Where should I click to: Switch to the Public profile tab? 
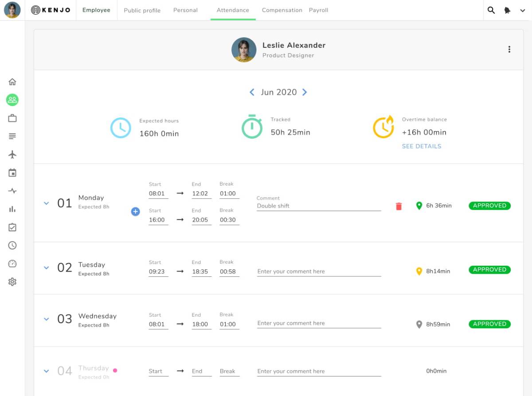pos(142,10)
